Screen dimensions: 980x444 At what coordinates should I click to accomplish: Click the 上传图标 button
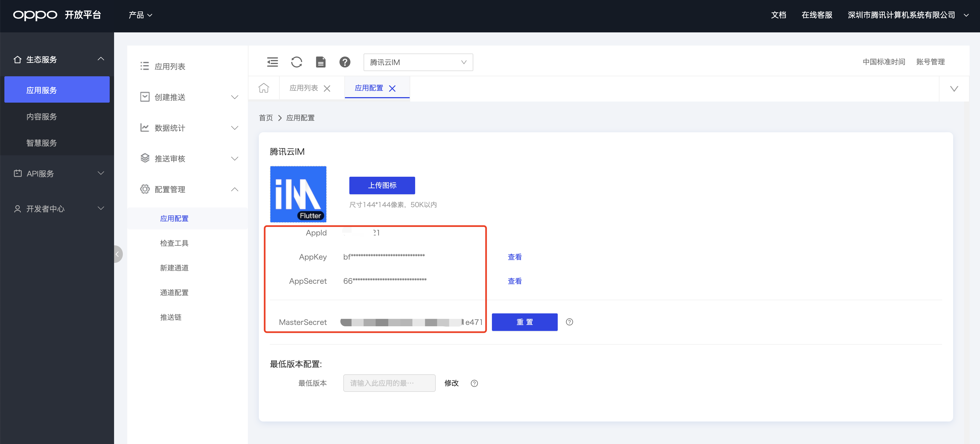click(x=382, y=186)
